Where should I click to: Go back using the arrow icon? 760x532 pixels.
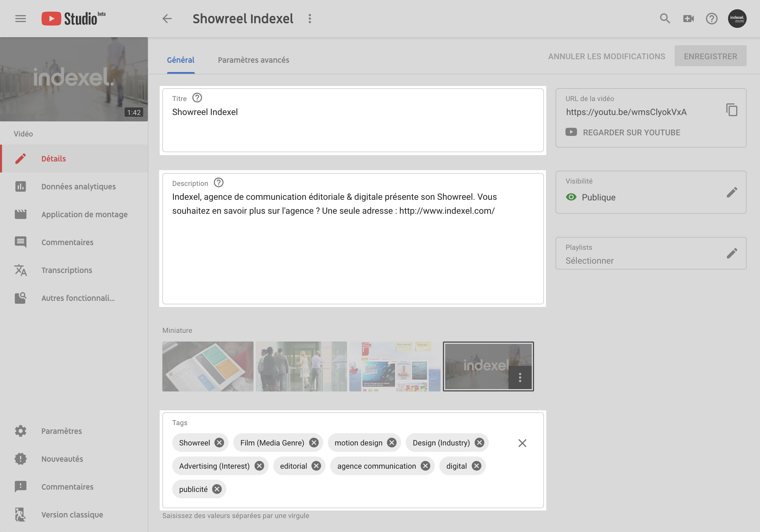click(167, 19)
